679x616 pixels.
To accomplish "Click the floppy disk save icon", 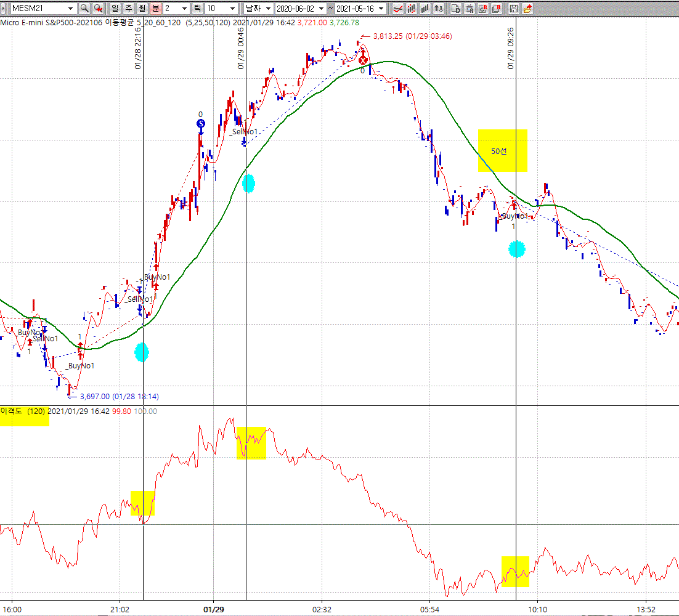I will pyautogui.click(x=514, y=9).
